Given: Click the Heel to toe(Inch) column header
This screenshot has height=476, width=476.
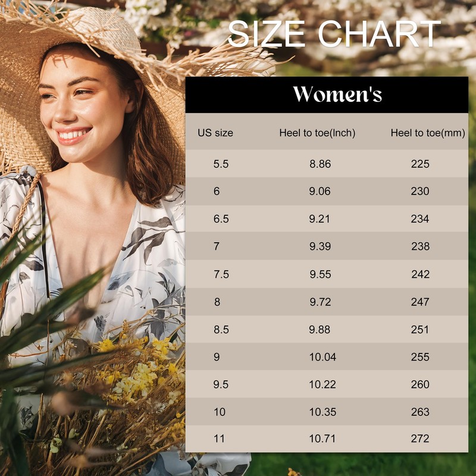Looking at the screenshot, I should click(x=317, y=133).
